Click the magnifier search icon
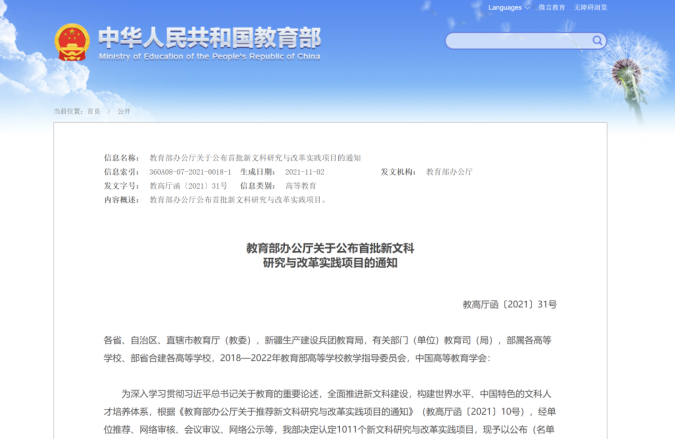This screenshot has width=675, height=440. click(x=598, y=41)
